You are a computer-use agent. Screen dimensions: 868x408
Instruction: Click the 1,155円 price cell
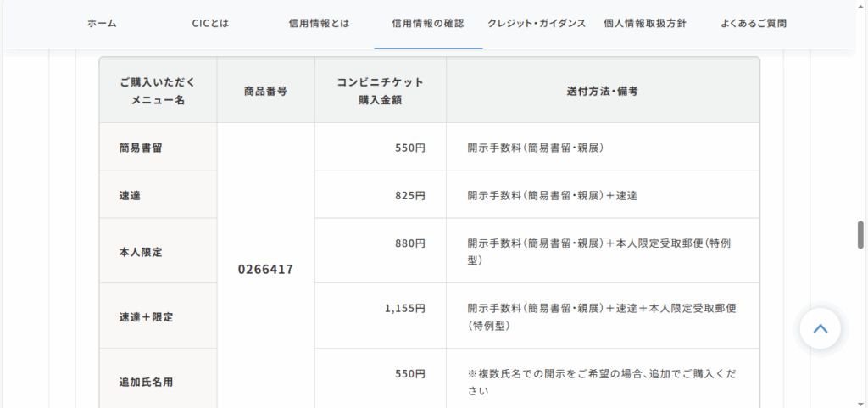pos(381,316)
